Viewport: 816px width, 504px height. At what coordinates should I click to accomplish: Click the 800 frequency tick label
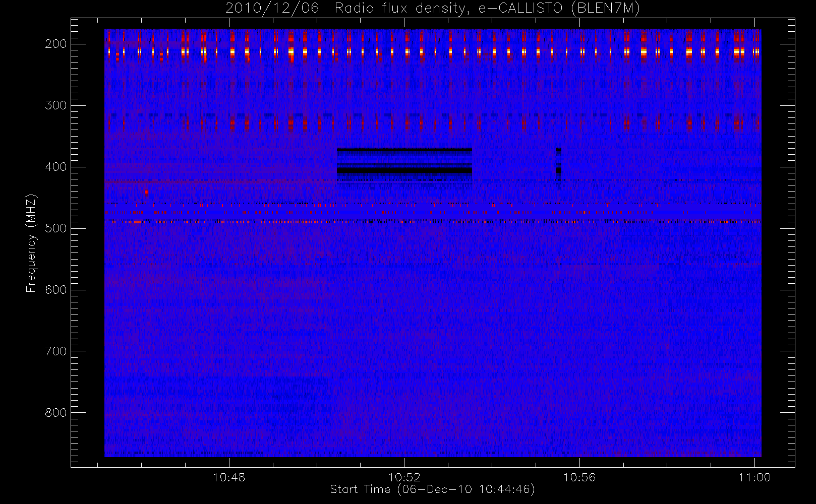coord(56,413)
